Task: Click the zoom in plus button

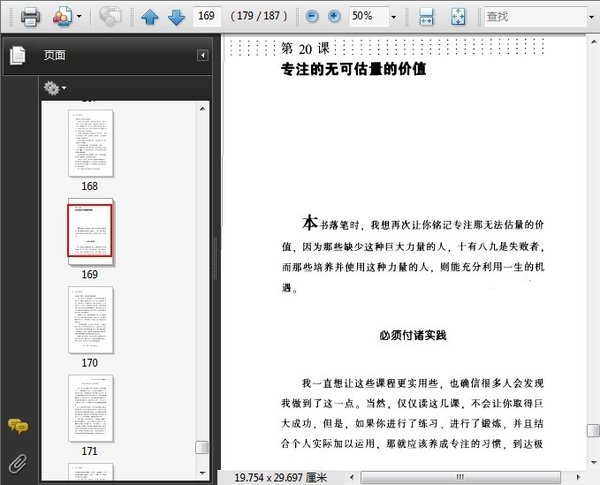Action: coord(334,16)
